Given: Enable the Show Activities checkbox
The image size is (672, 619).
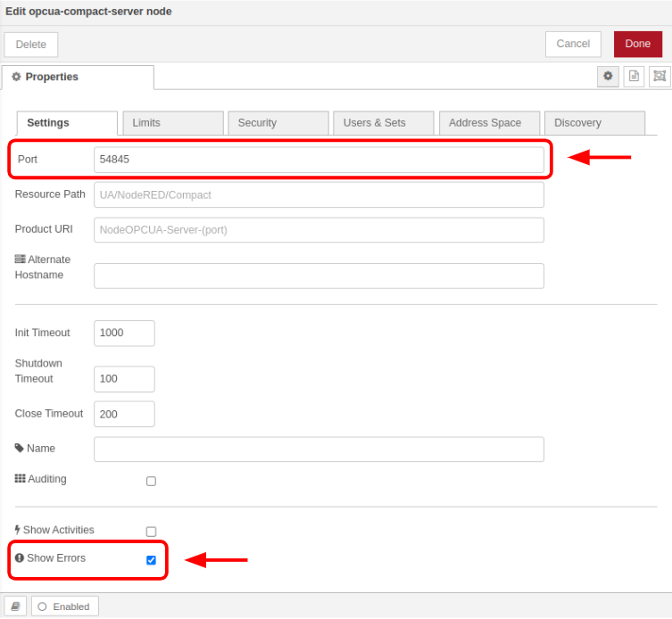Looking at the screenshot, I should point(151,532).
